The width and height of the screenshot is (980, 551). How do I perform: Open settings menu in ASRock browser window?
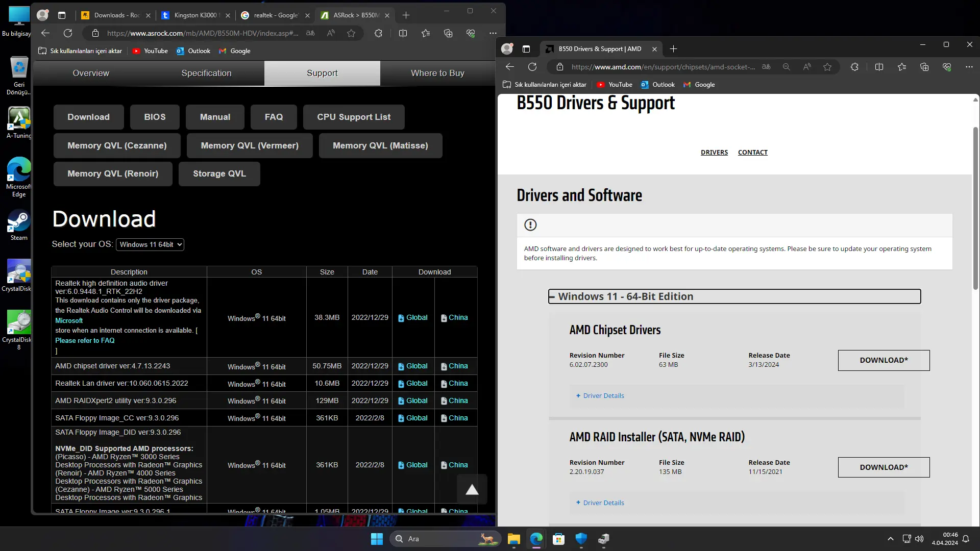click(493, 33)
